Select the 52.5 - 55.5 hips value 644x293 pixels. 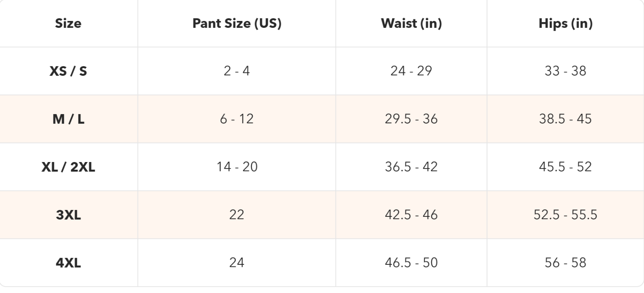click(566, 215)
